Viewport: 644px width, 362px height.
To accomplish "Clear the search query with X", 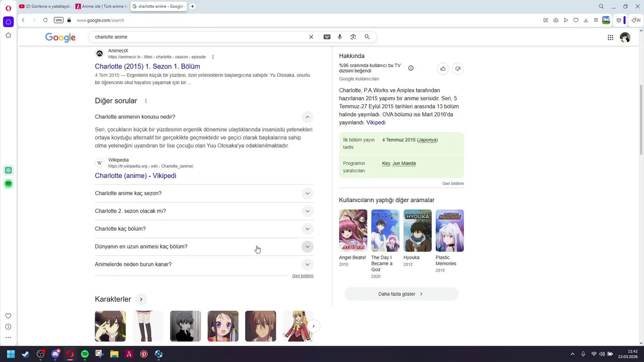I will tap(311, 37).
